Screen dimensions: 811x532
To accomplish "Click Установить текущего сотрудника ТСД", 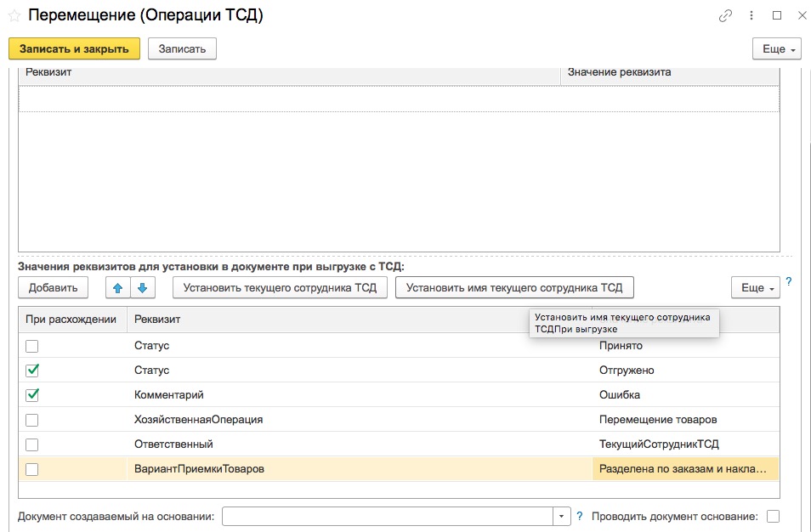I will point(280,288).
